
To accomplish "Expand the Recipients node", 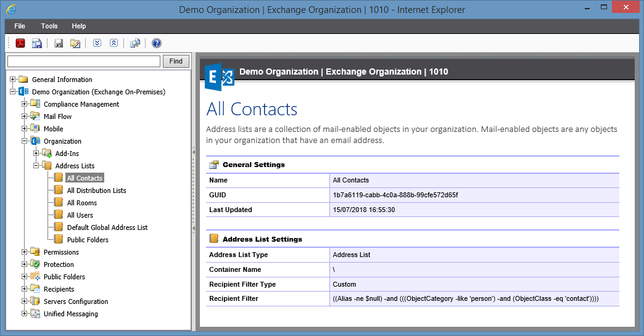I will click(x=24, y=289).
